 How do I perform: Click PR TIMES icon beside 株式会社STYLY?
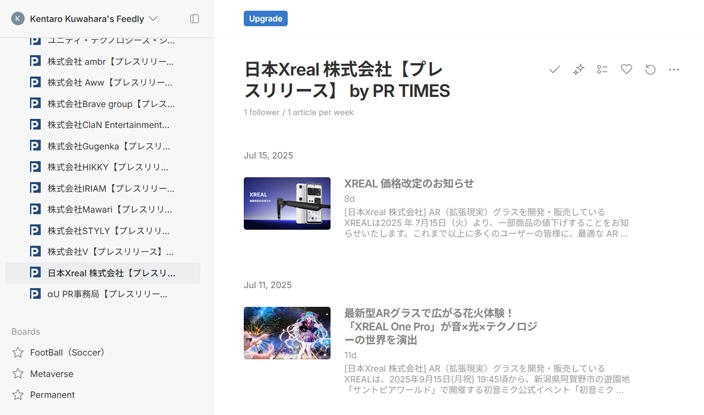35,230
